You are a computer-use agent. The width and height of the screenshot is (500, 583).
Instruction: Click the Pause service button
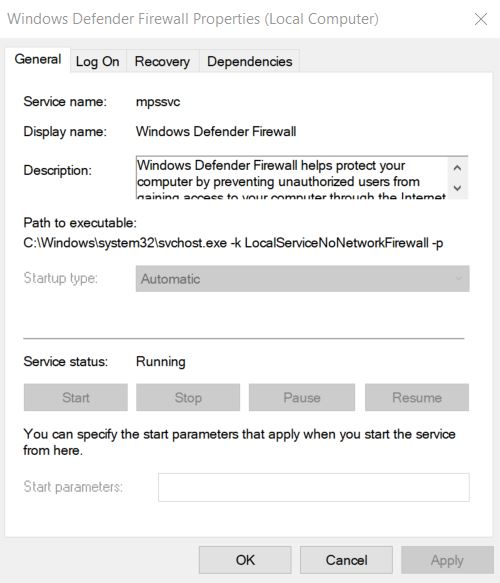(302, 397)
